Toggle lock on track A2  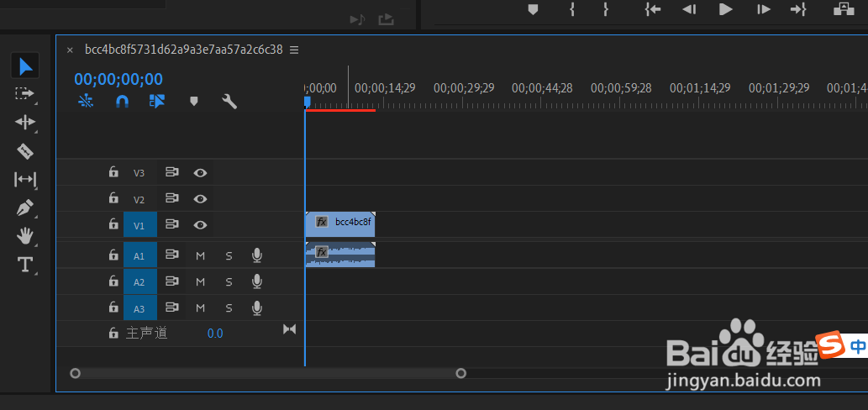tap(113, 281)
